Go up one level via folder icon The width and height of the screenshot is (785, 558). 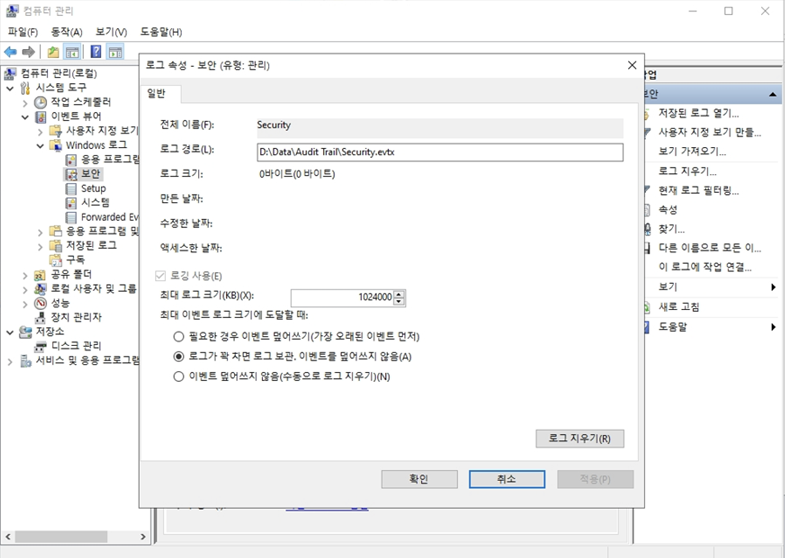53,52
